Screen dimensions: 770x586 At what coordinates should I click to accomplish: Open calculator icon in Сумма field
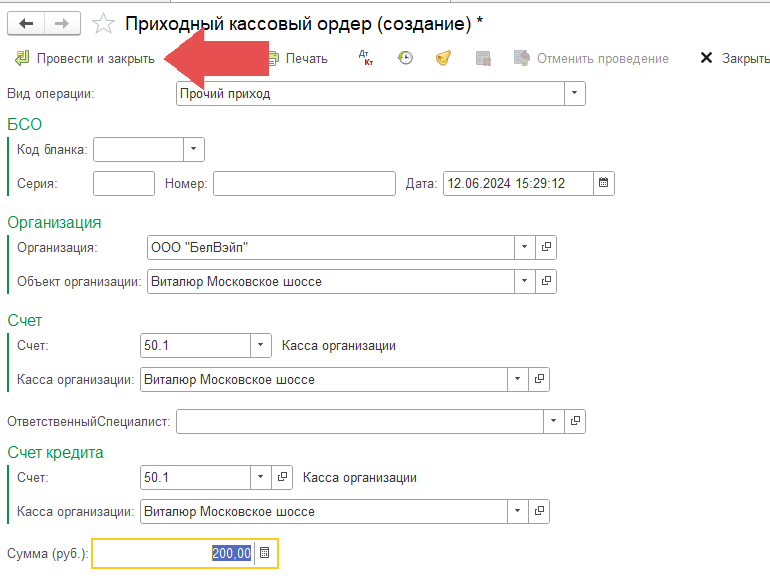(264, 553)
